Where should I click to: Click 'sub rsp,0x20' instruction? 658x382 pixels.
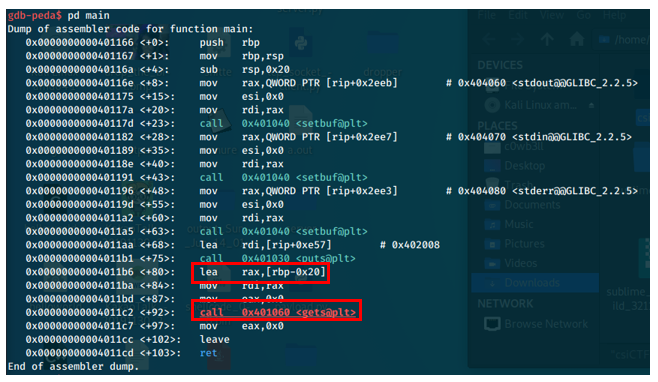click(245, 69)
